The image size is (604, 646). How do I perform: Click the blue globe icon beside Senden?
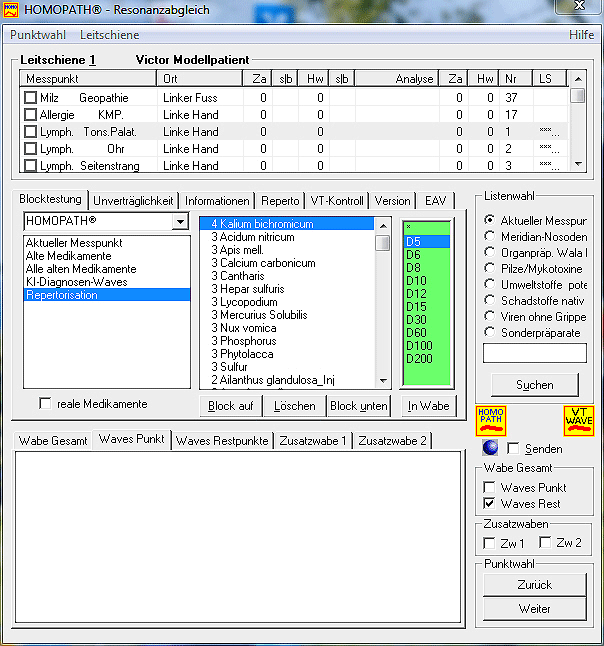coord(489,449)
